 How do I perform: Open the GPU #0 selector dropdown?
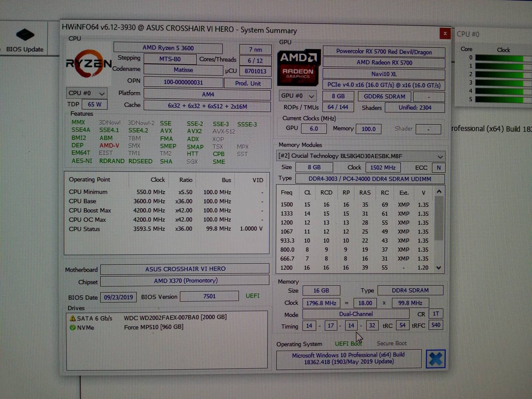point(298,96)
